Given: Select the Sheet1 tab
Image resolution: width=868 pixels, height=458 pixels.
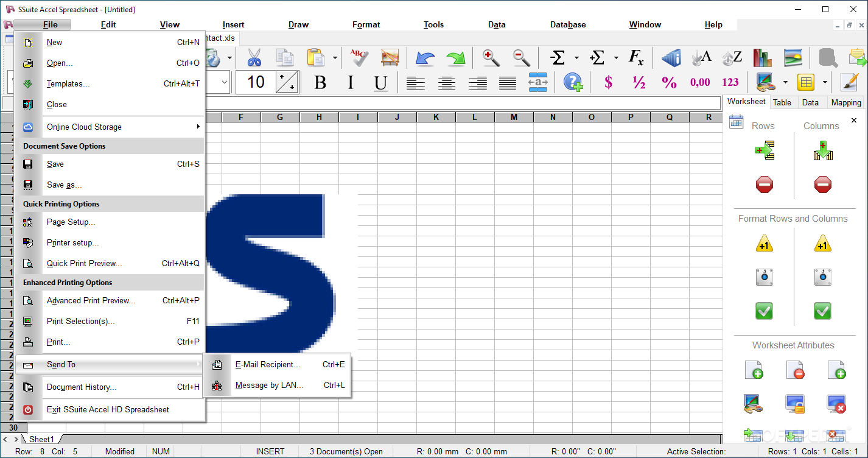Looking at the screenshot, I should click(41, 439).
